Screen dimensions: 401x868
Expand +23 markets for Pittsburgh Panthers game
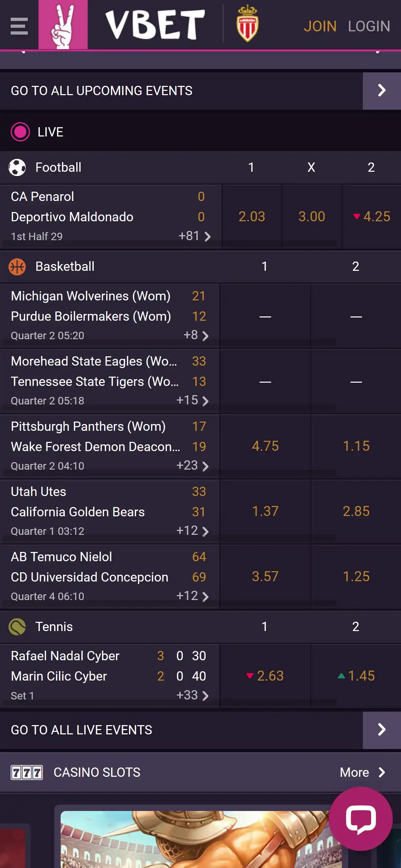192,466
